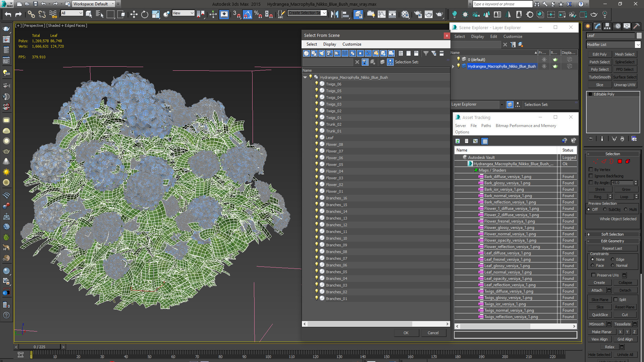This screenshot has width=644, height=362.
Task: Click Select by Name icon
Action: [100, 14]
